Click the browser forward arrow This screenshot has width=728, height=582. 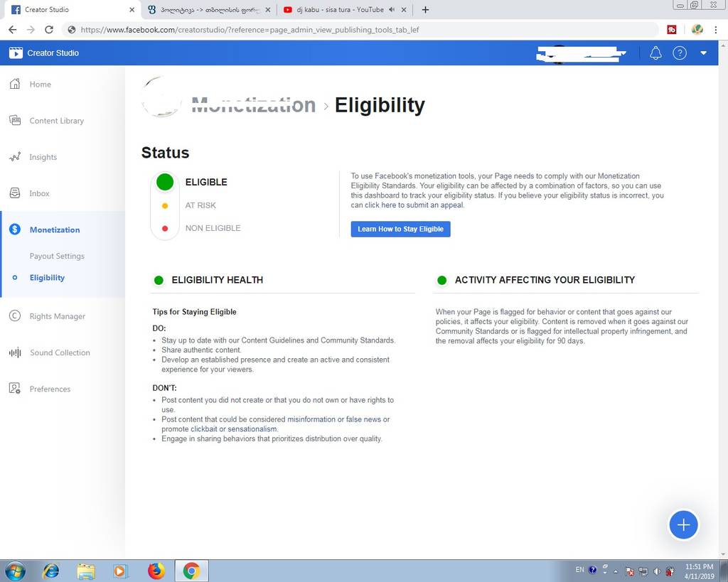[31, 30]
